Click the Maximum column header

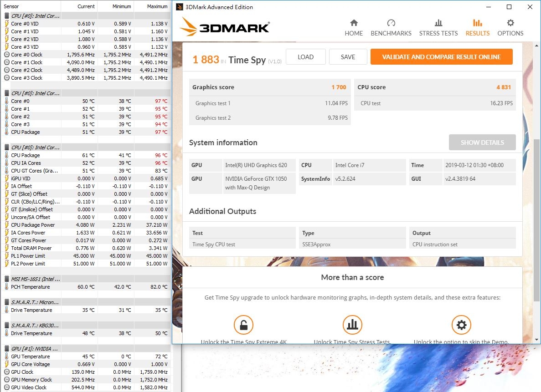tap(153, 6)
